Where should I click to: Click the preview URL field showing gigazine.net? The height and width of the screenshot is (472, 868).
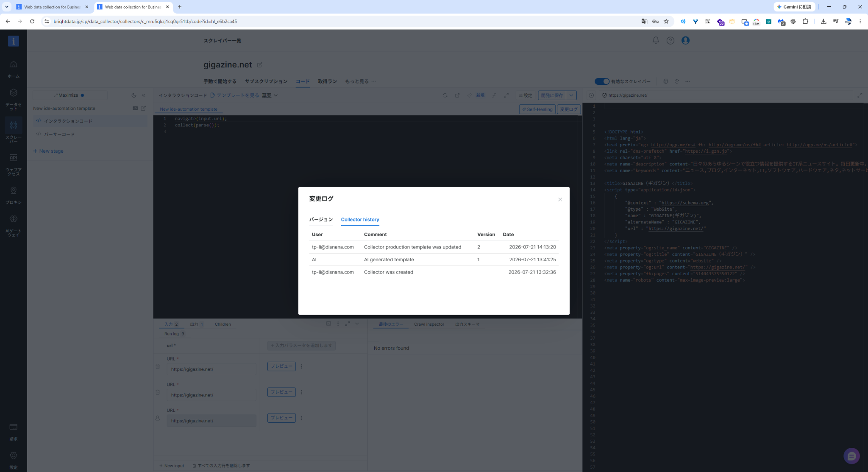[726, 95]
